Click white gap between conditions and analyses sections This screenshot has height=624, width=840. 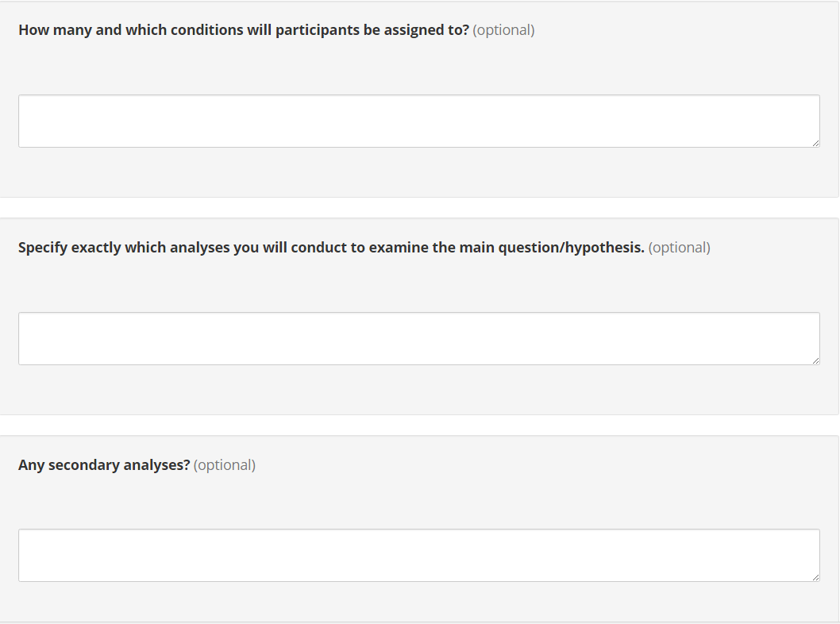(x=418, y=207)
